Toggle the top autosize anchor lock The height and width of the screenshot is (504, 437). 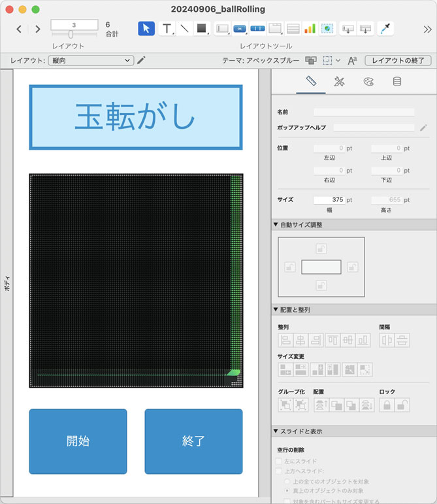point(321,248)
